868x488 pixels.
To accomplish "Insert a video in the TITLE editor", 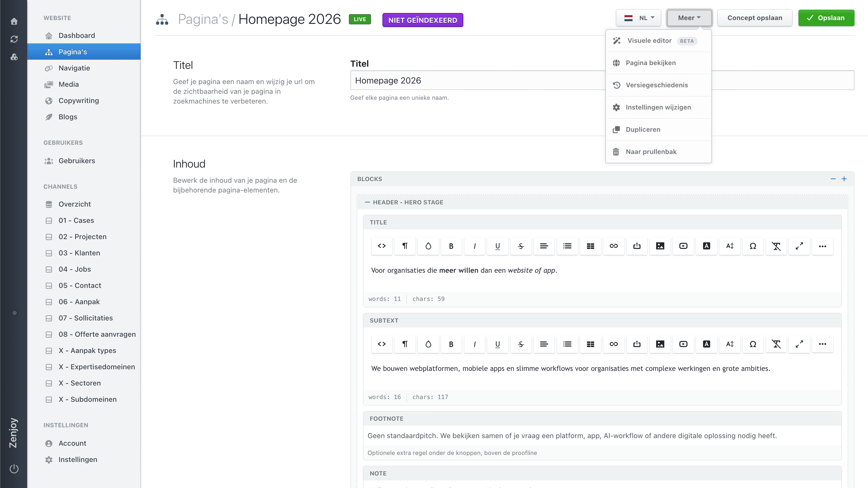I will tap(683, 246).
